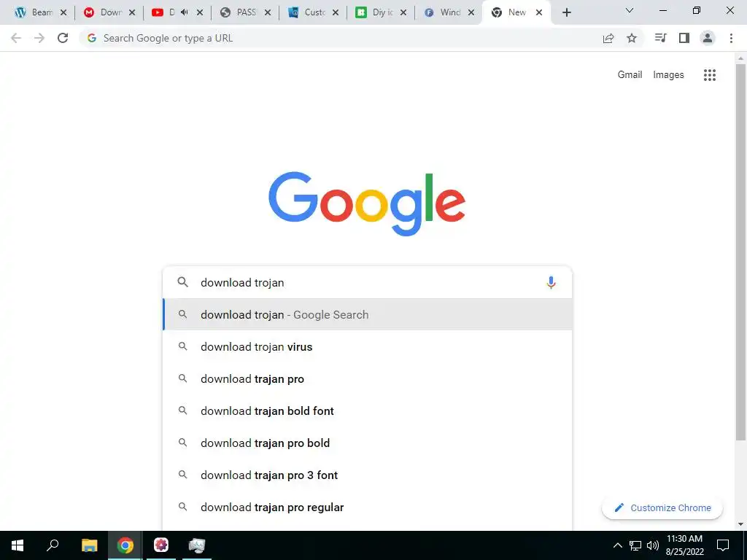Viewport: 747px width, 560px height.
Task: Click the Customize Chrome button
Action: pyautogui.click(x=662, y=507)
